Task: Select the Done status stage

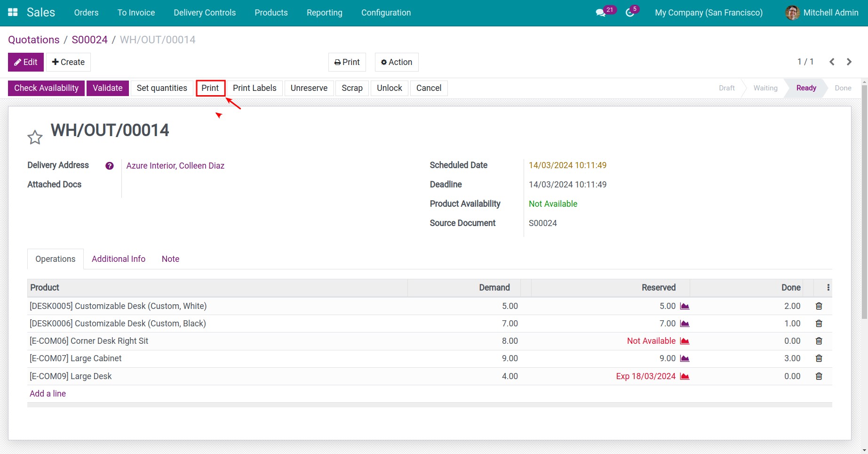Action: 843,88
